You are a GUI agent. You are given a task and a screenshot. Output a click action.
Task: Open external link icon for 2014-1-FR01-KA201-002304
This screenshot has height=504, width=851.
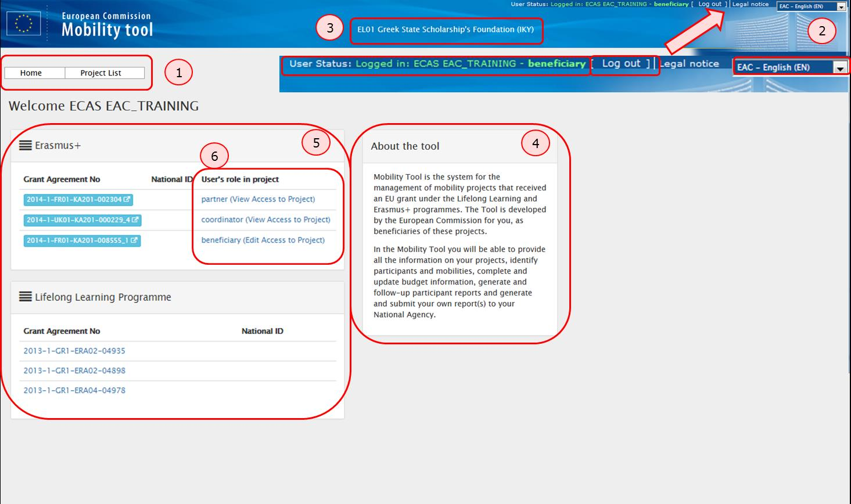(127, 199)
